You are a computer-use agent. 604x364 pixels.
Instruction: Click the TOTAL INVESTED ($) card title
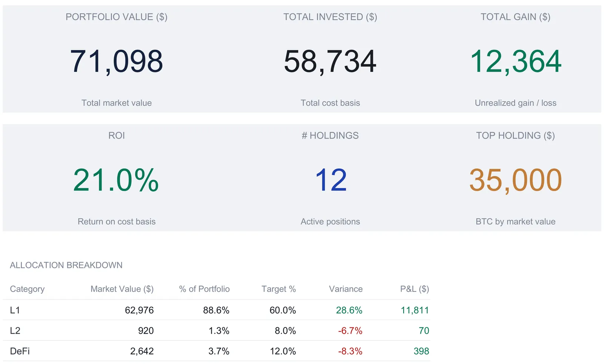[x=330, y=17]
